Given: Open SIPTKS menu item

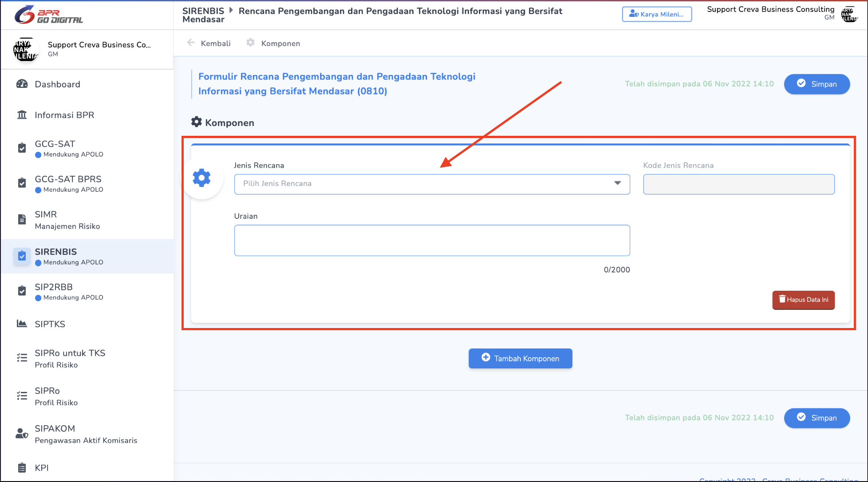Looking at the screenshot, I should pyautogui.click(x=87, y=324).
